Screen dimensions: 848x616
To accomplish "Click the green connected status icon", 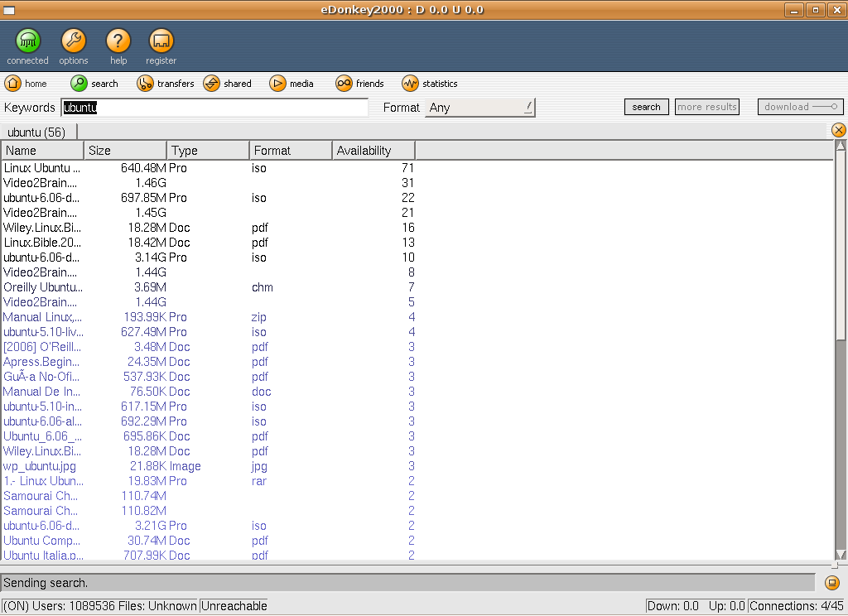I will click(x=27, y=41).
